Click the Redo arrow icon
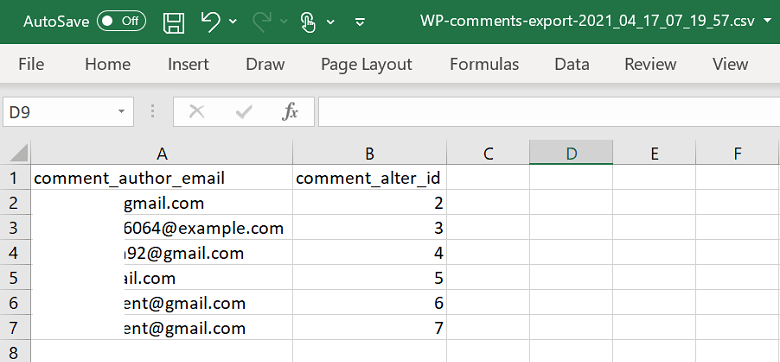780x362 pixels. coord(262,21)
